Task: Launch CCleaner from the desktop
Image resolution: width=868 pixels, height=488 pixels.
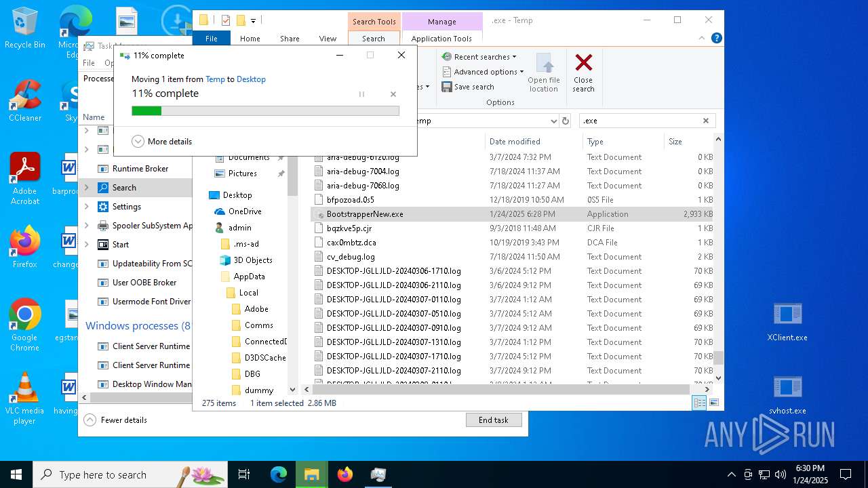Action: [24, 102]
